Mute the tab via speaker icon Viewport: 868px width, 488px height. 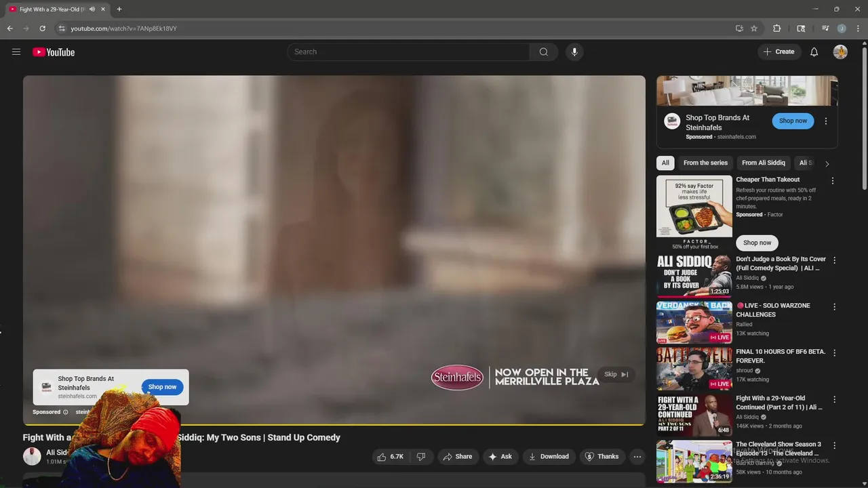pos(92,9)
